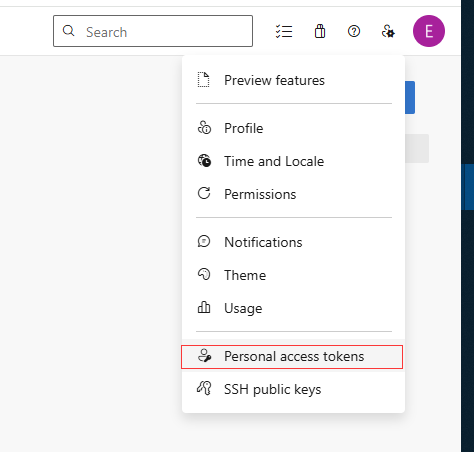Screen dimensions: 474x452
Task: Click the magnifier icon in Search box
Action: [x=69, y=31]
